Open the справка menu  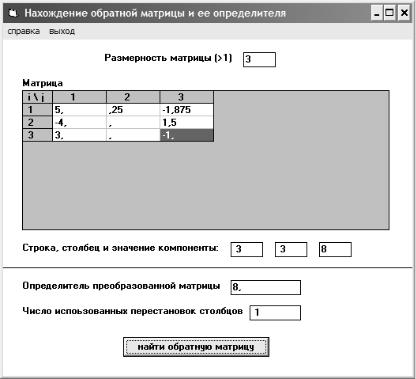24,31
